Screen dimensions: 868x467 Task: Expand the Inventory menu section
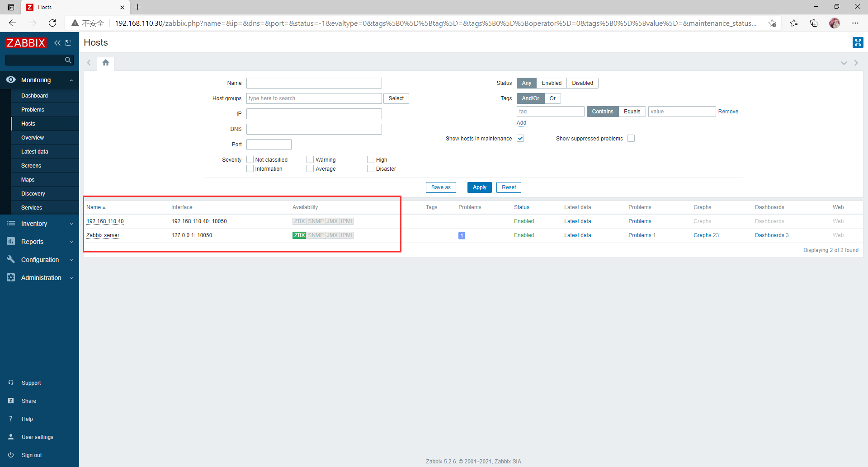(x=71, y=224)
